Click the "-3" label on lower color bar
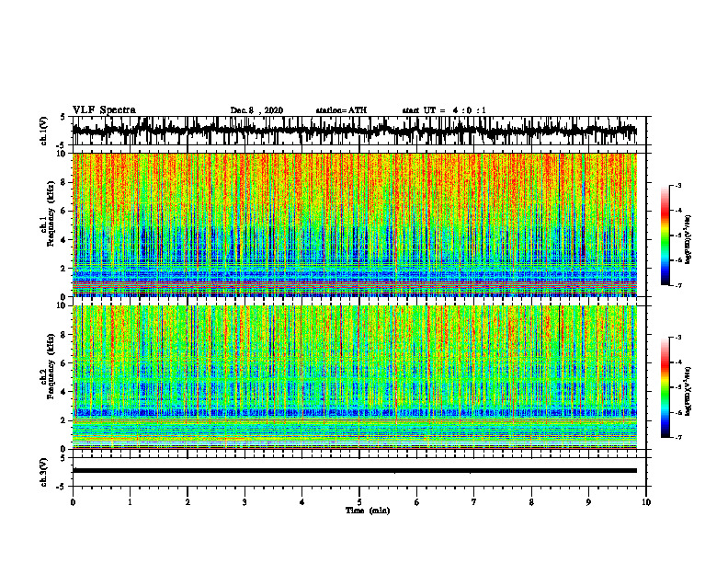Viewport: 728px width, 563px height. [677, 338]
